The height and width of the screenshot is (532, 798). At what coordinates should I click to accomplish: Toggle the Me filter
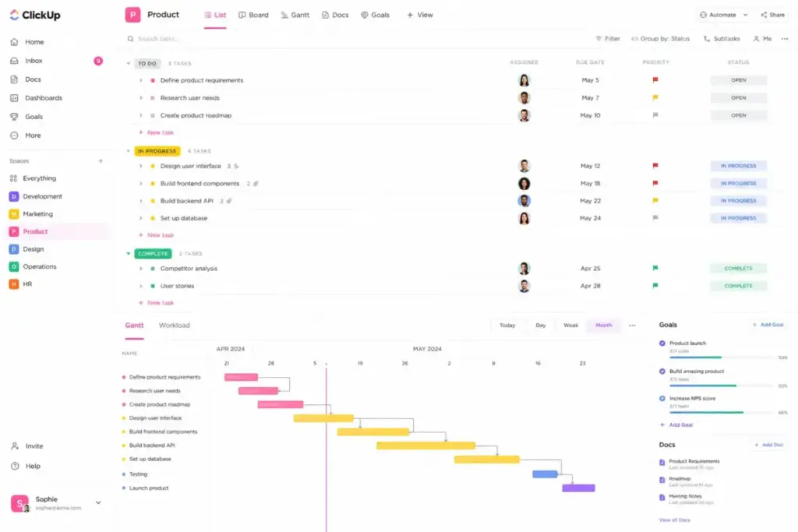(762, 39)
